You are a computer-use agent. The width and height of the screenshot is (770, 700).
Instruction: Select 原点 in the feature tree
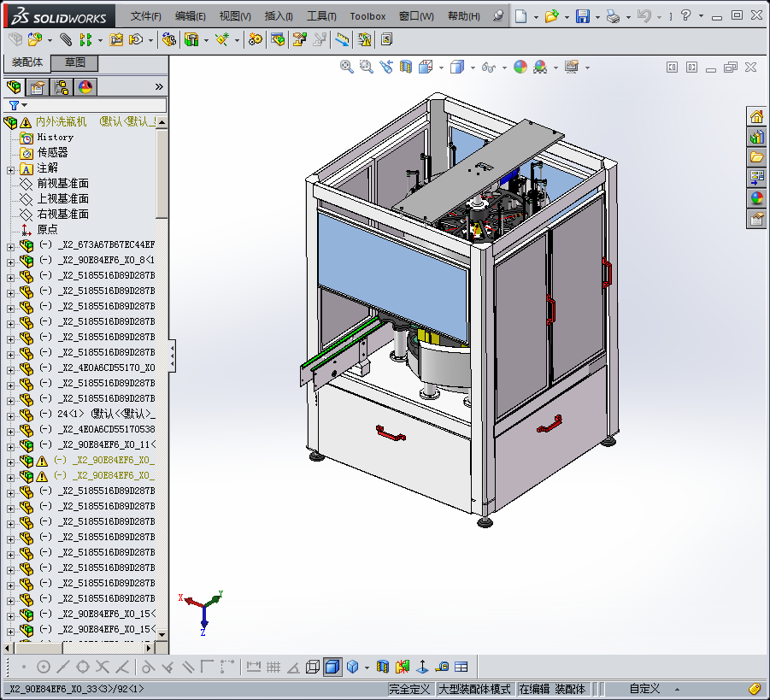(x=47, y=229)
